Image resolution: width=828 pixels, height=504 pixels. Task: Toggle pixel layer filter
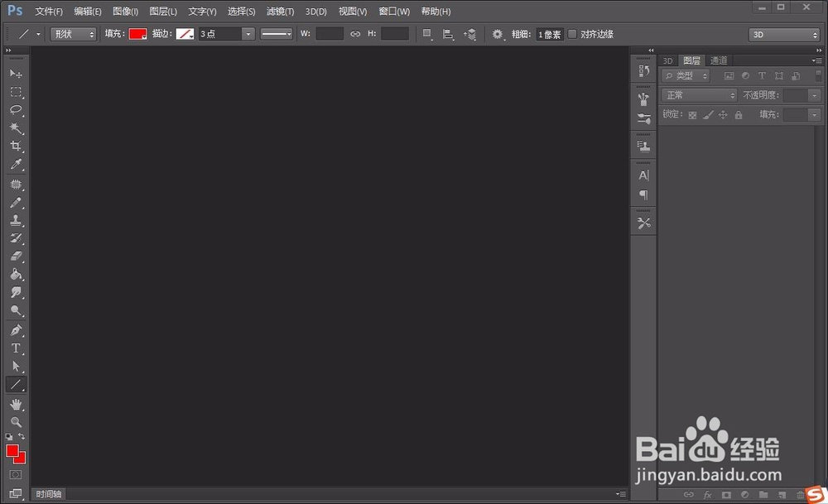click(729, 76)
